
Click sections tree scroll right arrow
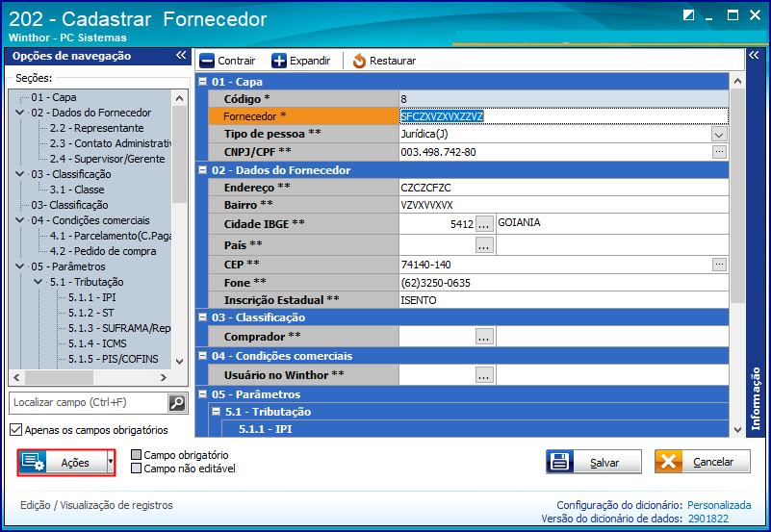[164, 377]
